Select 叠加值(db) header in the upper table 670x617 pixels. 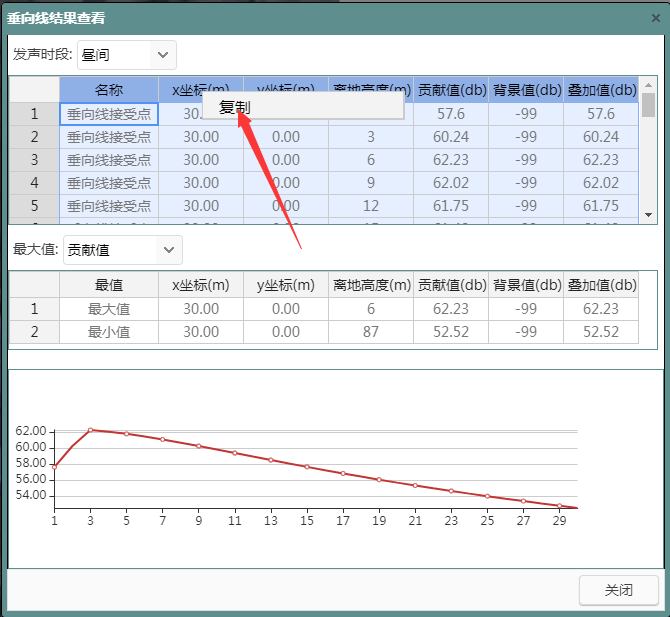click(x=600, y=90)
